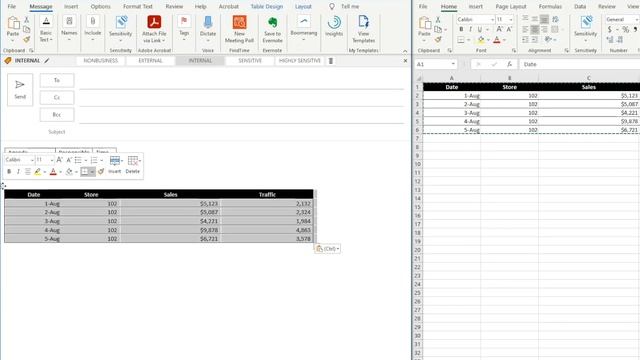Open the Cc recipients picker
This screenshot has width=640, height=360.
pos(57,98)
